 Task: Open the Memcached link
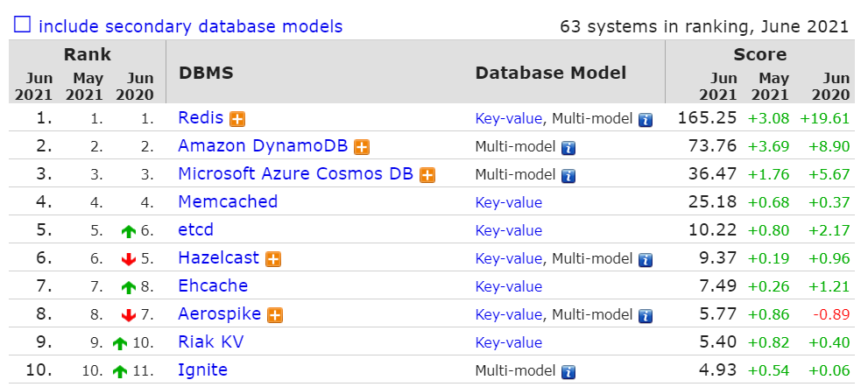coord(228,201)
